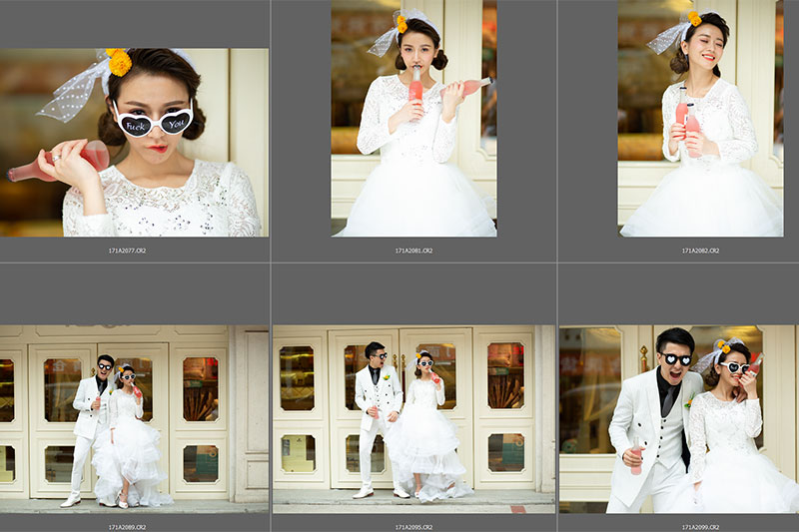Select photo thumbnail above 171A2089.CR2 label

(x=134, y=419)
